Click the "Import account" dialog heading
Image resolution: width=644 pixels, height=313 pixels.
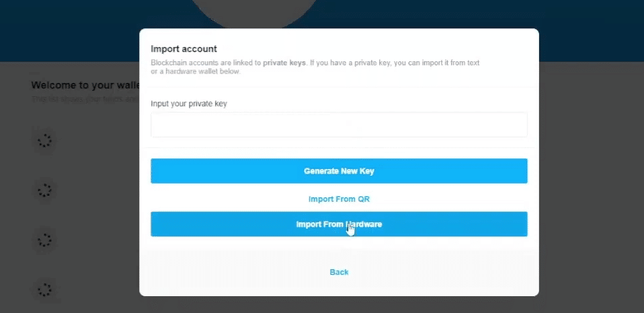click(184, 48)
